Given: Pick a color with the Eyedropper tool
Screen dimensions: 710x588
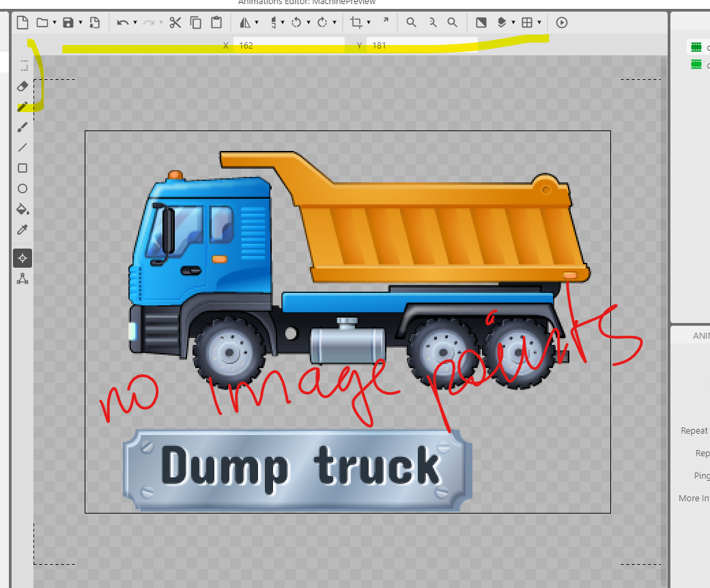Looking at the screenshot, I should [x=23, y=229].
